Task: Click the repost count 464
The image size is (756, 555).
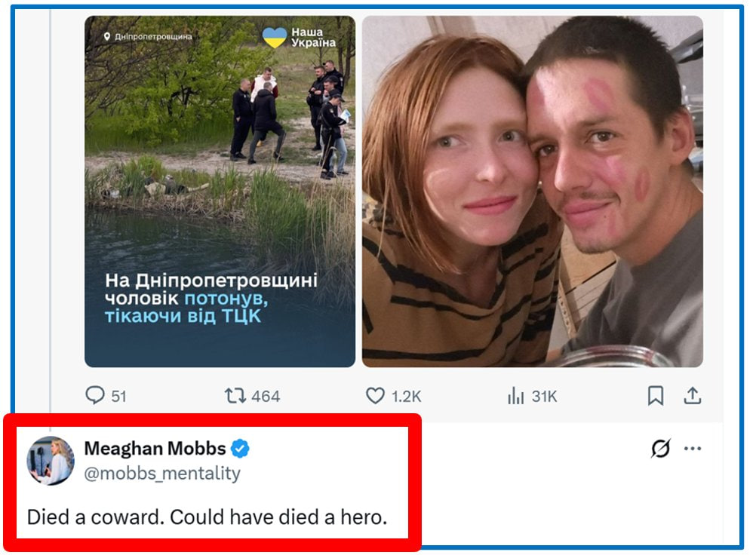Action: [x=265, y=397]
